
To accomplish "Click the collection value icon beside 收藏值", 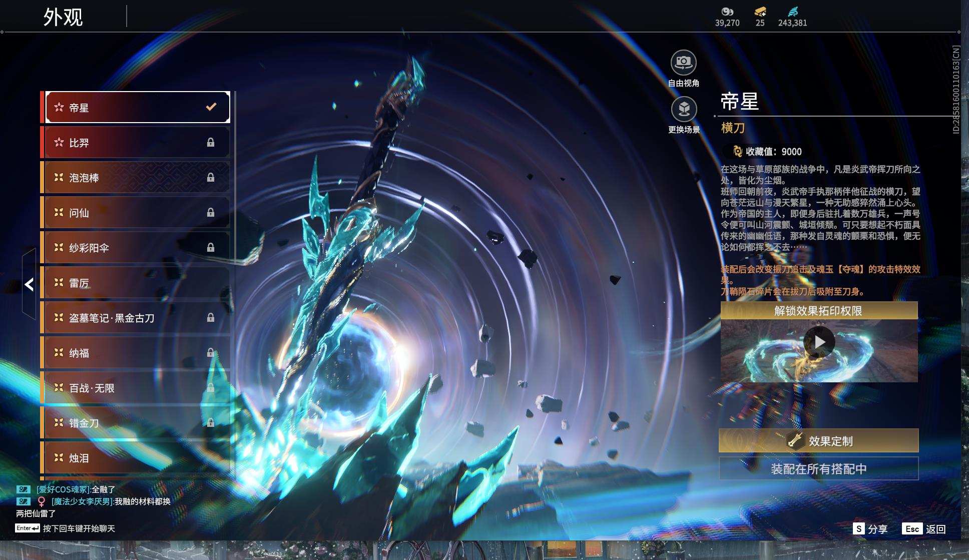I will coord(737,151).
